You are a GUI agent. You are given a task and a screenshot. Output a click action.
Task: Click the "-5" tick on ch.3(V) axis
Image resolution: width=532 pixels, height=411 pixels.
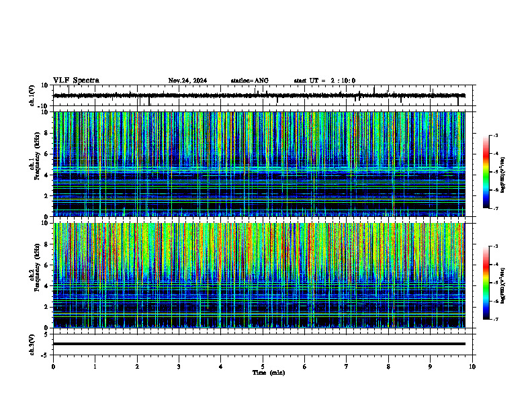coord(46,355)
